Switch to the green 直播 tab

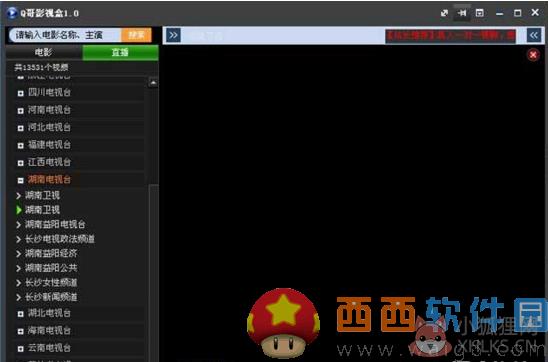click(x=120, y=52)
